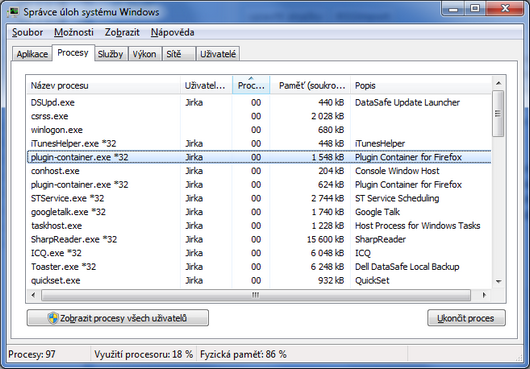The height and width of the screenshot is (369, 530).
Task: Click the Ukončit proces button
Action: [466, 318]
